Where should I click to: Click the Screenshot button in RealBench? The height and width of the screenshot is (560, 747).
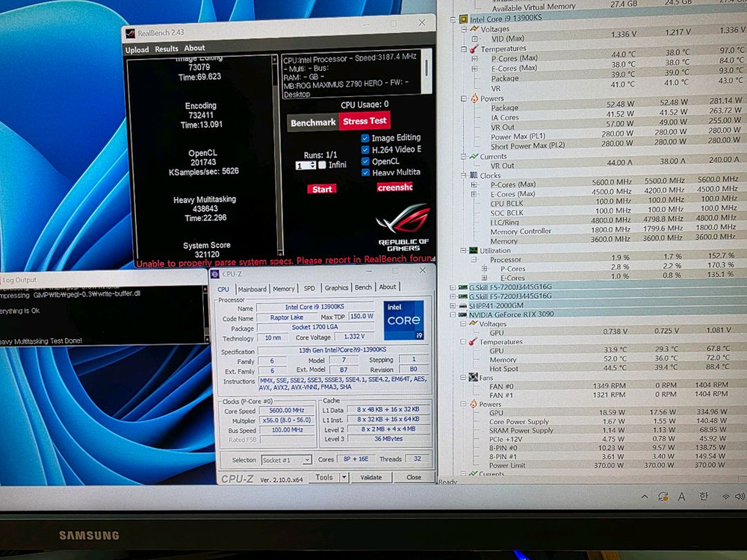coord(395,187)
